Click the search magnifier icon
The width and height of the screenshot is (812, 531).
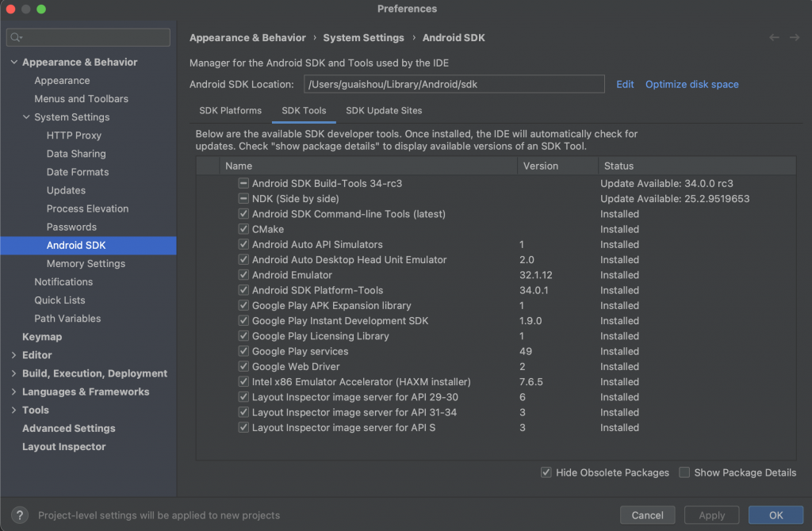pyautogui.click(x=16, y=37)
